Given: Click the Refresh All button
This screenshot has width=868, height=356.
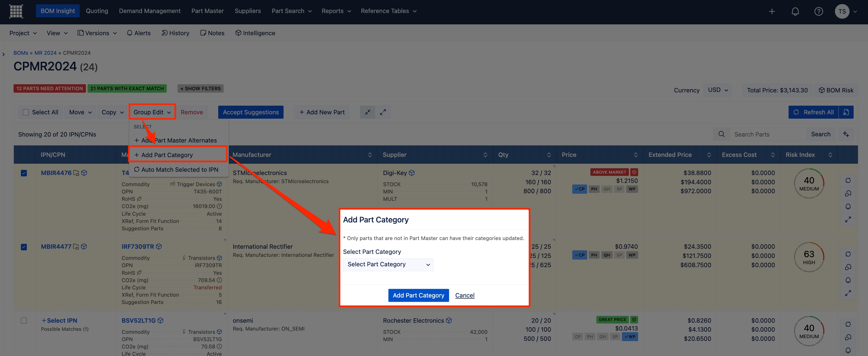Looking at the screenshot, I should coord(814,112).
